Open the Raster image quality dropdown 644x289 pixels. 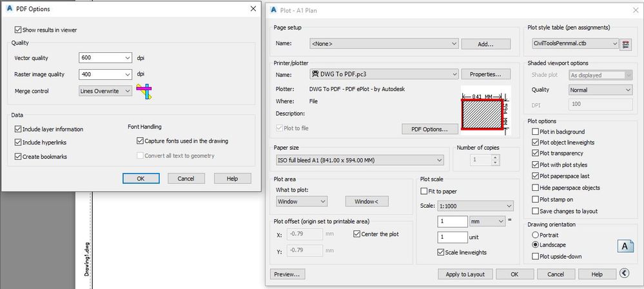point(105,74)
